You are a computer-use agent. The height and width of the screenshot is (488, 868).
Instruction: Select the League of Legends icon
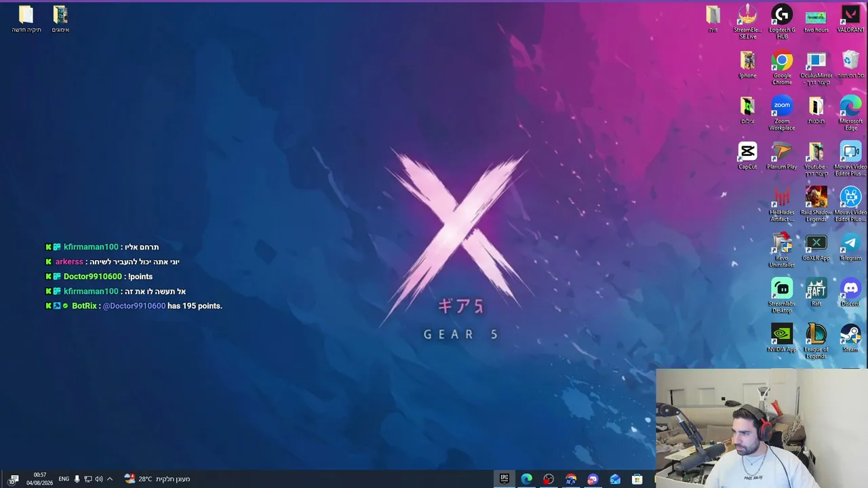816,341
